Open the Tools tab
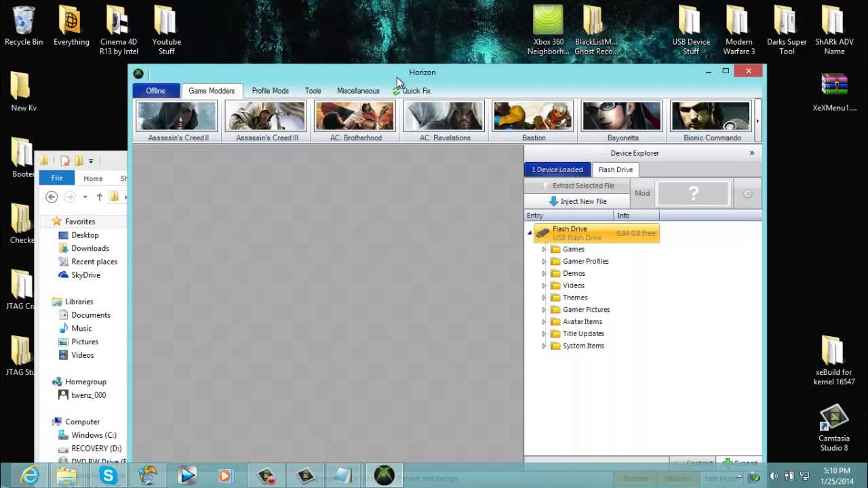 [x=313, y=91]
